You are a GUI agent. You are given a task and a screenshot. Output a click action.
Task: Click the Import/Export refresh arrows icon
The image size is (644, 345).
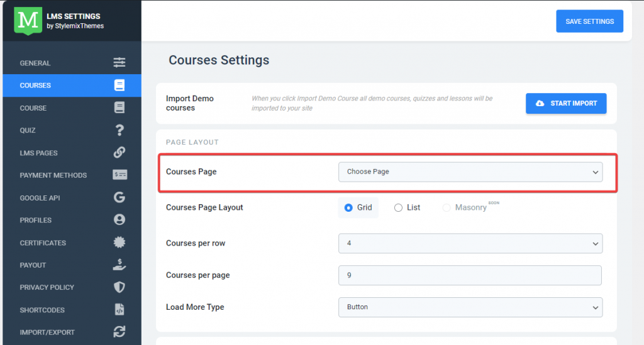(x=119, y=331)
